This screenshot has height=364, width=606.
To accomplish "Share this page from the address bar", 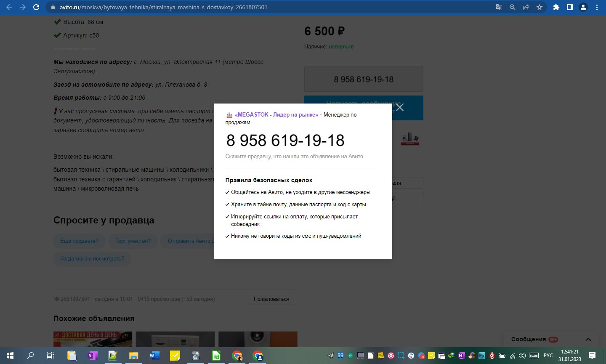I will click(x=526, y=7).
